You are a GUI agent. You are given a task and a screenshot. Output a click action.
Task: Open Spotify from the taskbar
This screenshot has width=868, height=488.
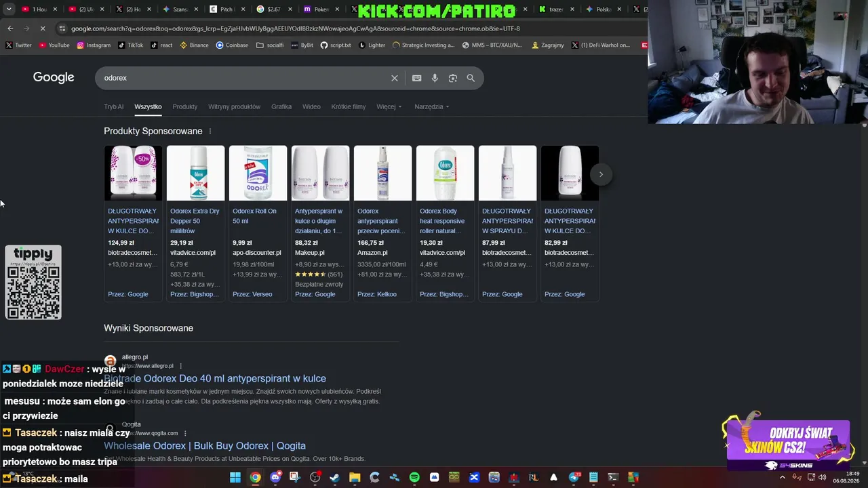(x=414, y=477)
